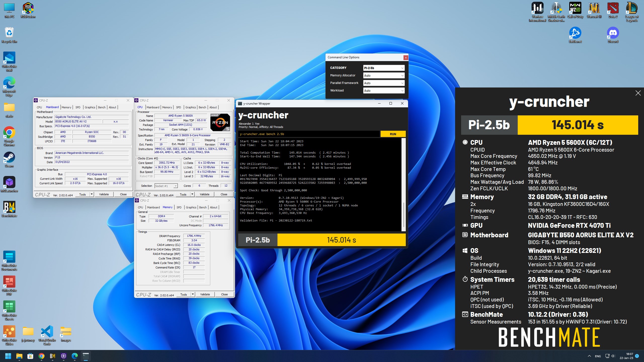The width and height of the screenshot is (644, 362).
Task: Close the Command Line Options dialog
Action: (x=406, y=58)
